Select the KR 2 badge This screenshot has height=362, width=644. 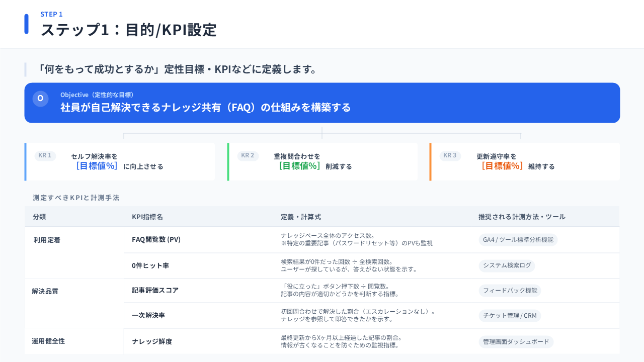[248, 156]
